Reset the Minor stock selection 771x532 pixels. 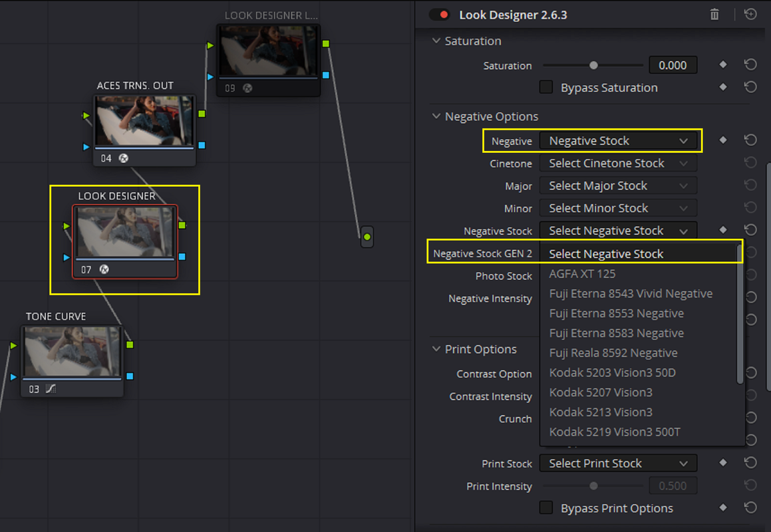[x=750, y=207]
